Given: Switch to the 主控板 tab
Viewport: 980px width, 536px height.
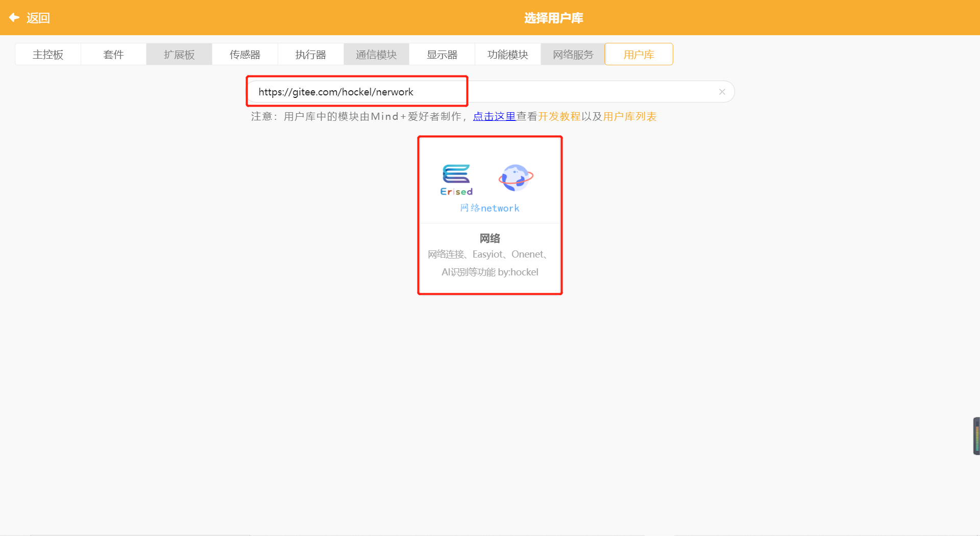Looking at the screenshot, I should 47,54.
